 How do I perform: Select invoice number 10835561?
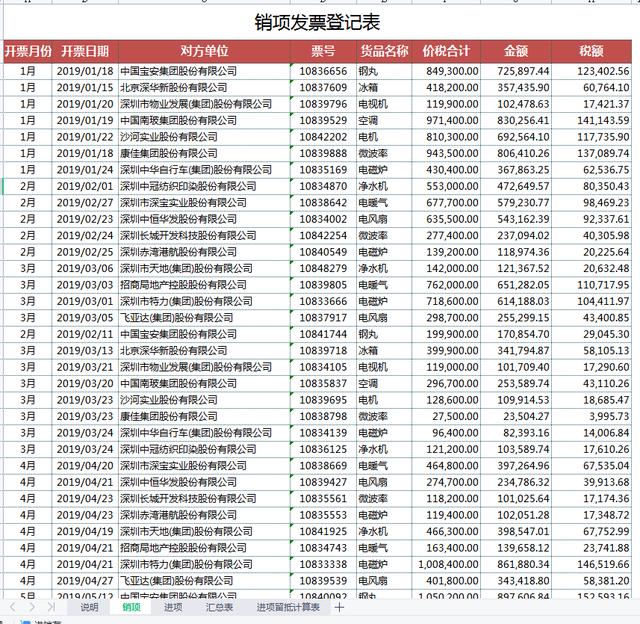coord(323,498)
